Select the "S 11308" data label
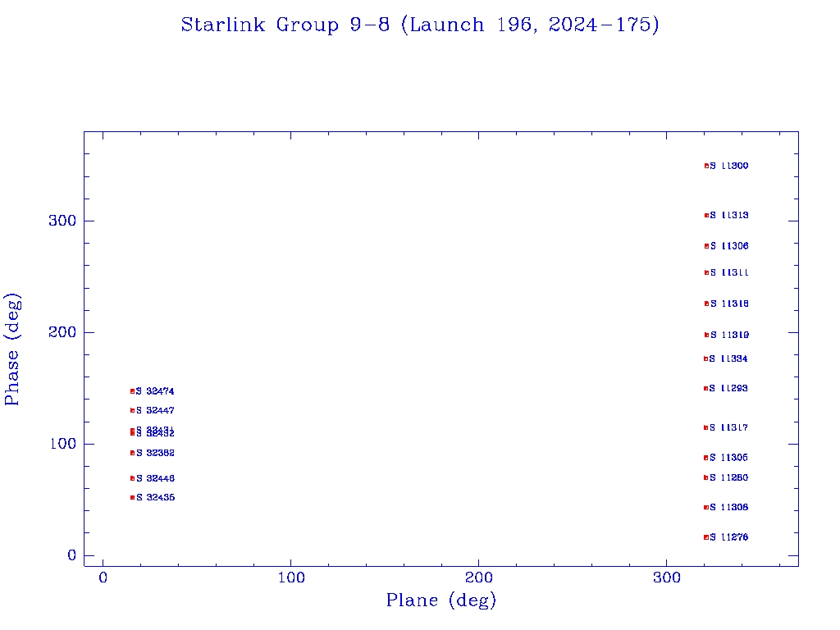Viewport: 840px width, 630px height. click(728, 507)
